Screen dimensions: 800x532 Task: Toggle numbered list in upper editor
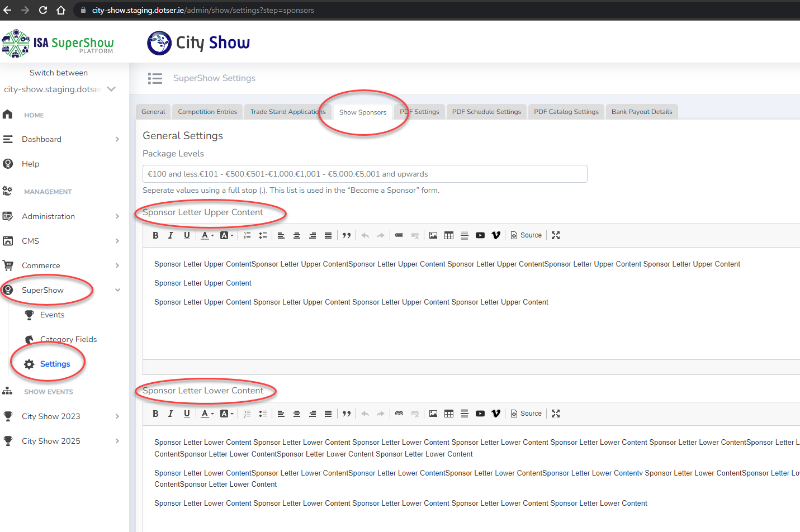coord(247,235)
